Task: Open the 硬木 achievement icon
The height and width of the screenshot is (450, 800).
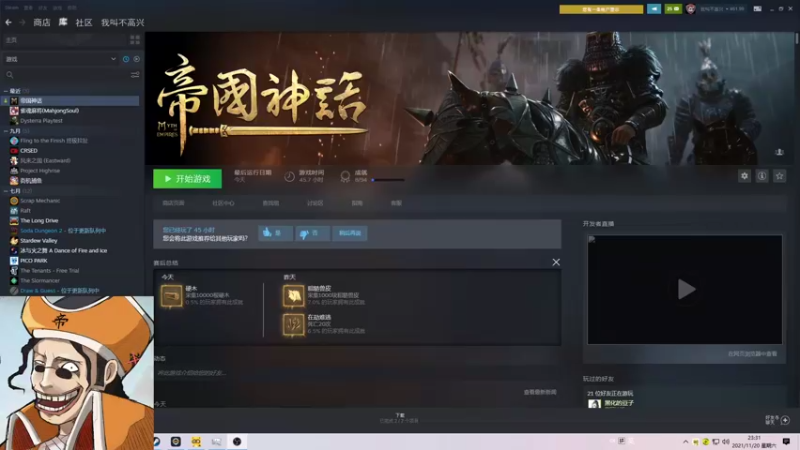Action: [171, 296]
